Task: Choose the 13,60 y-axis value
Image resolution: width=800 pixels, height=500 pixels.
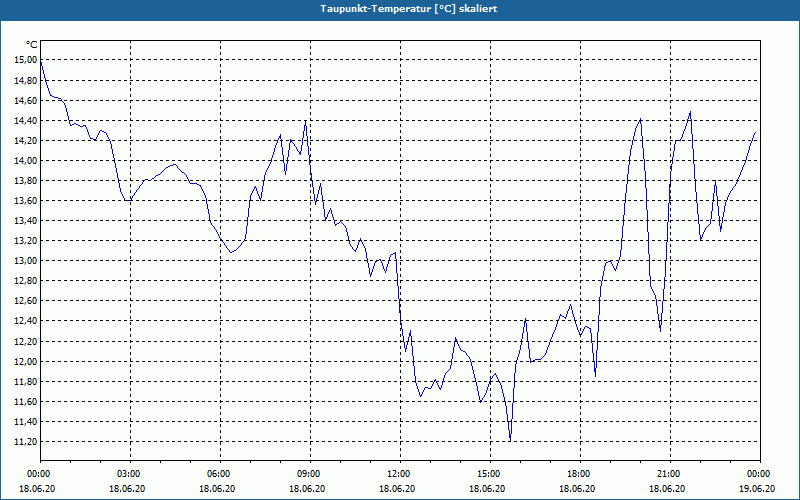Action: click(x=27, y=201)
